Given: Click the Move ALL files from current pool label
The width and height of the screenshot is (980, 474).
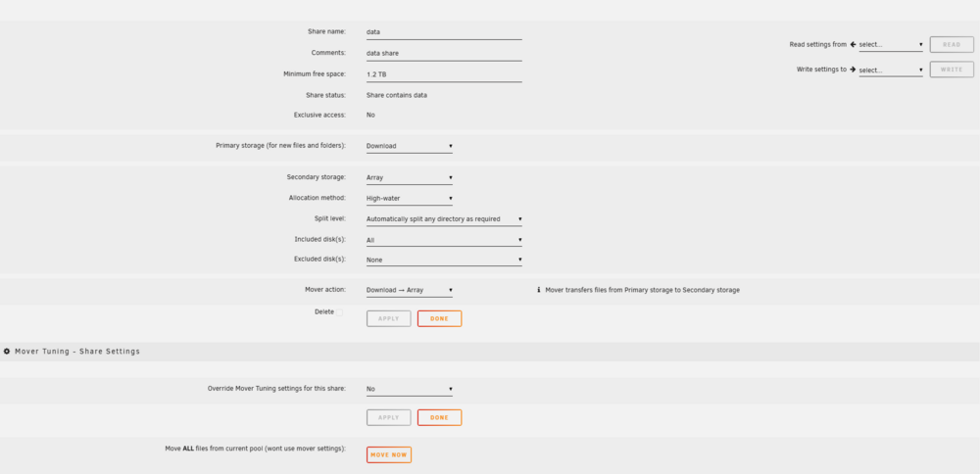Looking at the screenshot, I should point(256,449).
